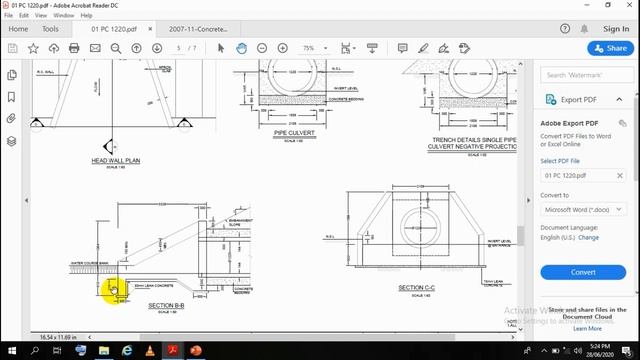Send file by email envelope icon
Viewport: 640px width, 360px height.
pos(95,48)
